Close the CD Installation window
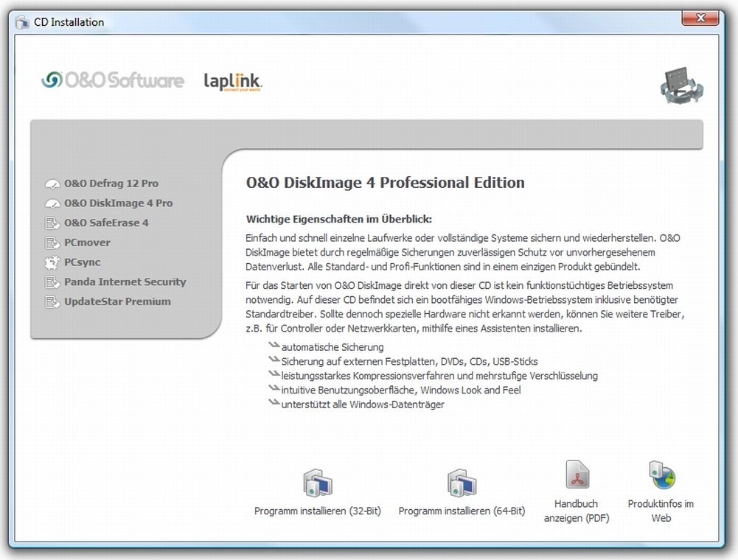738x560 pixels. pyautogui.click(x=700, y=18)
